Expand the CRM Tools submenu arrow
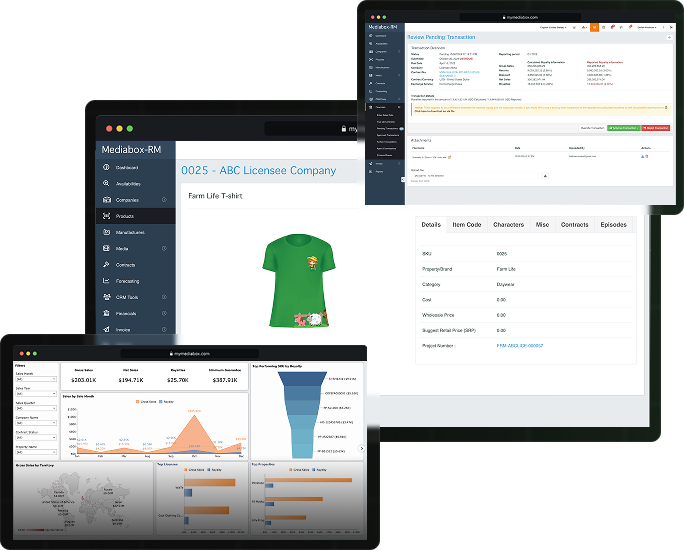Viewport: 684px width, 550px height. pyautogui.click(x=164, y=297)
